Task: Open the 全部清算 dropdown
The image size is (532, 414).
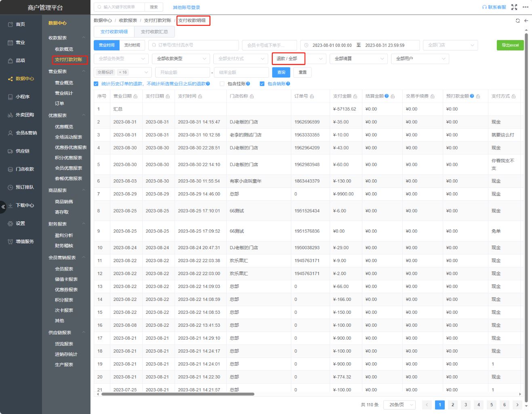Action: pyautogui.click(x=359, y=59)
